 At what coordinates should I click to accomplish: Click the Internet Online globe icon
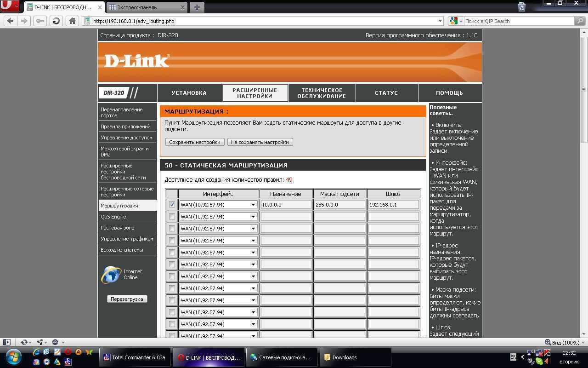(111, 275)
